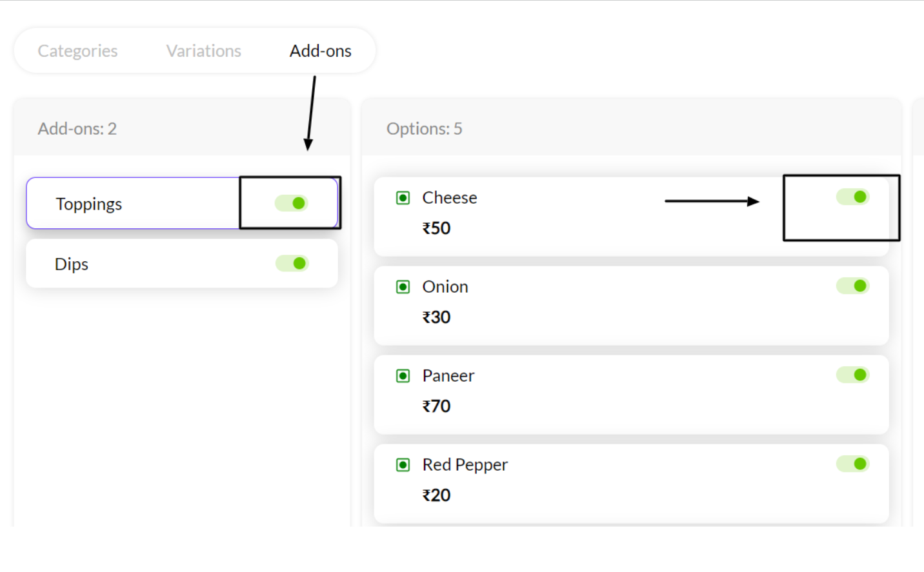Switch to the Categories tab
924x572 pixels.
point(77,51)
